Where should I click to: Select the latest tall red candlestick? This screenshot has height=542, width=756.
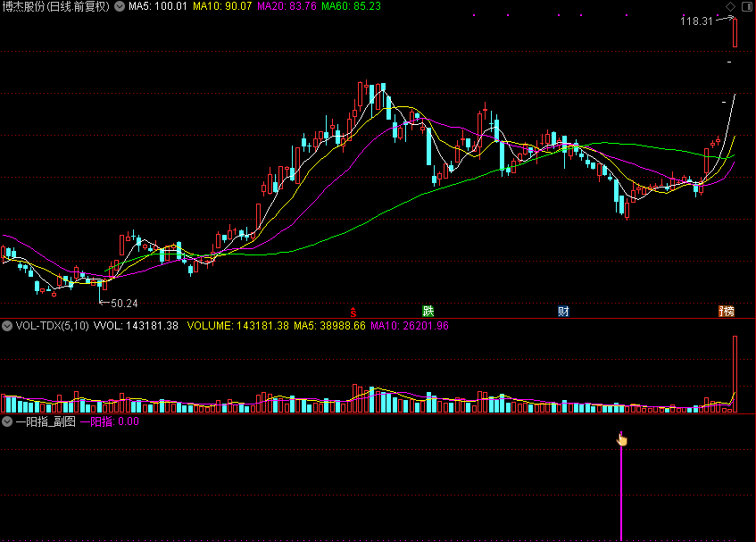pyautogui.click(x=735, y=33)
